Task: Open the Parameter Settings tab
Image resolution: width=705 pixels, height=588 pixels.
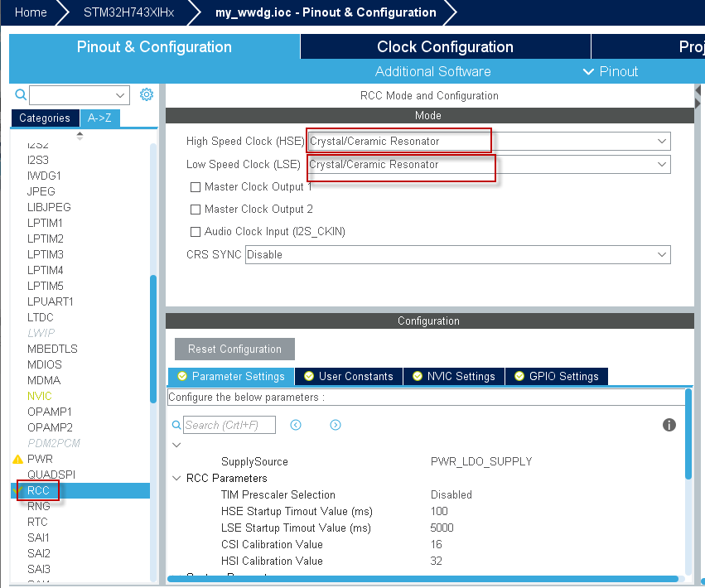Action: pos(231,376)
